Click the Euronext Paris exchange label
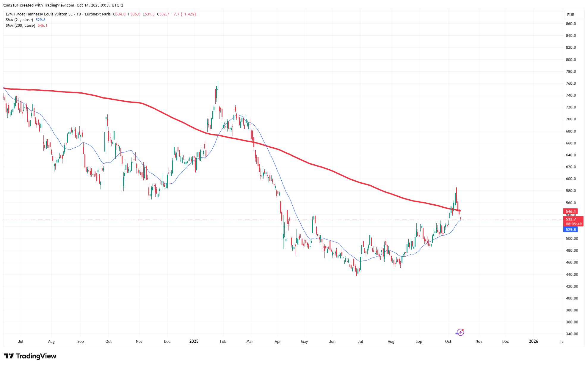This screenshot has height=366, width=588. point(98,14)
